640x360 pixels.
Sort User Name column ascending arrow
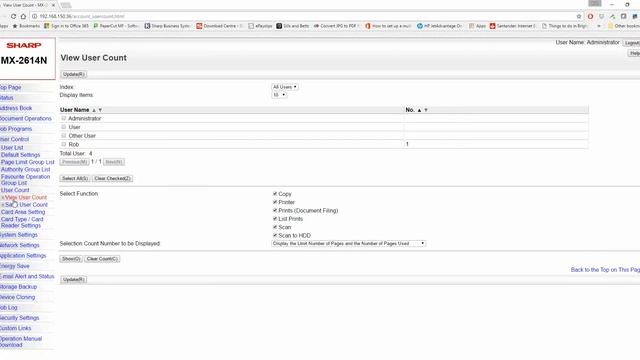(x=94, y=110)
